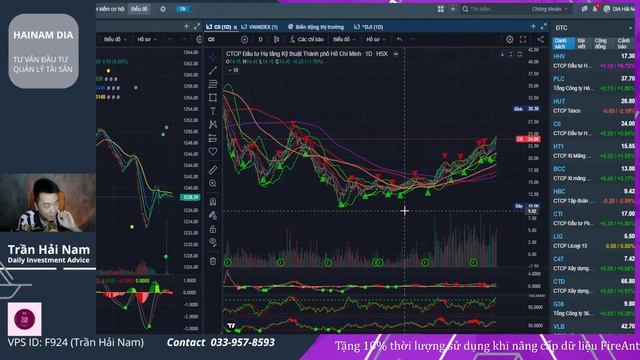
Task: Click the trash remove drawings icon
Action: coord(213,261)
